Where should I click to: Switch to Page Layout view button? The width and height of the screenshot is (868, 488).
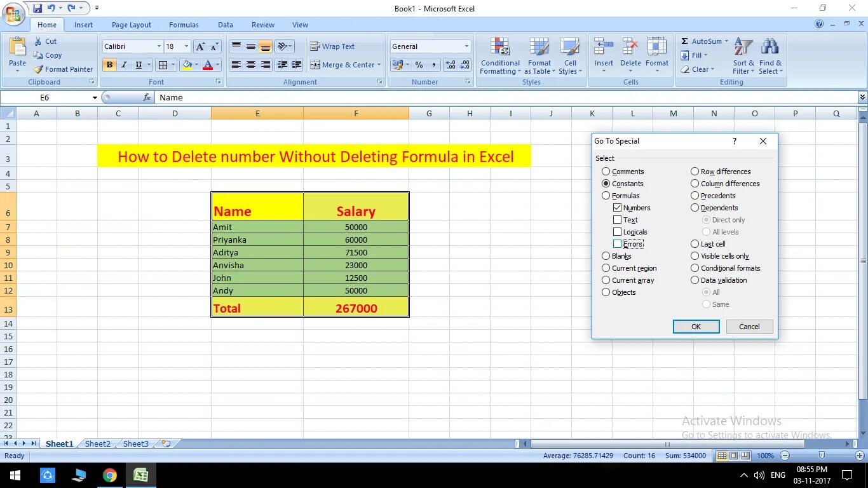(x=734, y=456)
